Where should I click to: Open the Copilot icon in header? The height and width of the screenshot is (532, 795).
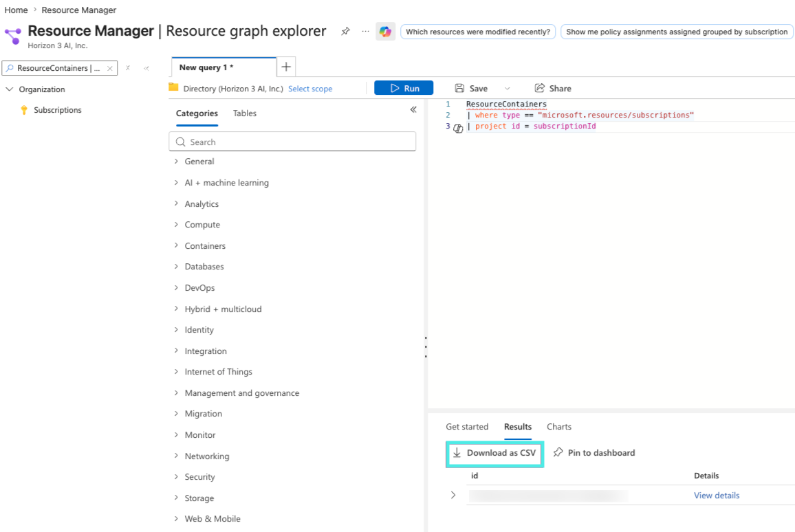coord(385,32)
